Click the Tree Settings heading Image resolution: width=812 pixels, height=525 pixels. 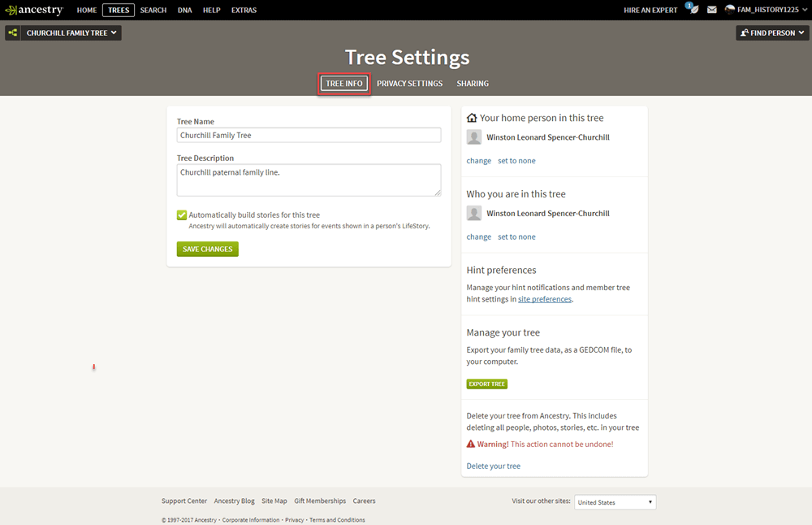(x=407, y=58)
